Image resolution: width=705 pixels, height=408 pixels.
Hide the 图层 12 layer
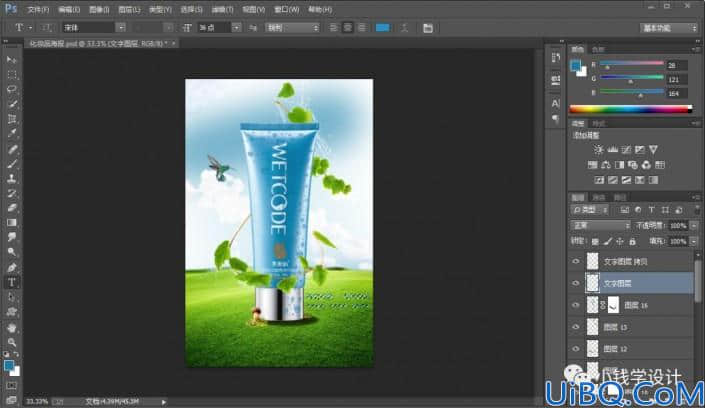click(576, 349)
